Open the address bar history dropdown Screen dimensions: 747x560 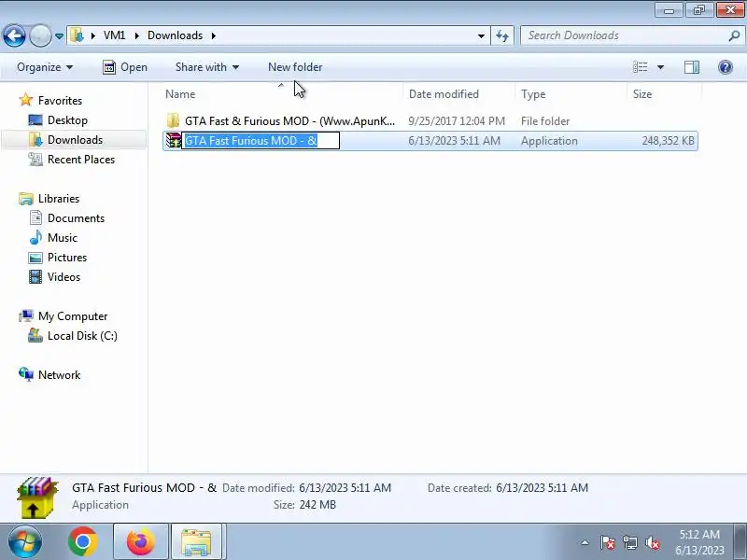(x=481, y=35)
